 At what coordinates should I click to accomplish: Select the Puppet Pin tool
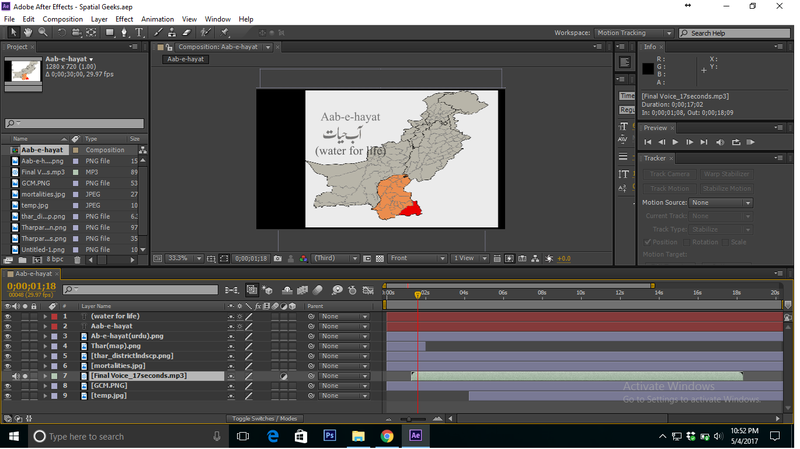click(226, 33)
